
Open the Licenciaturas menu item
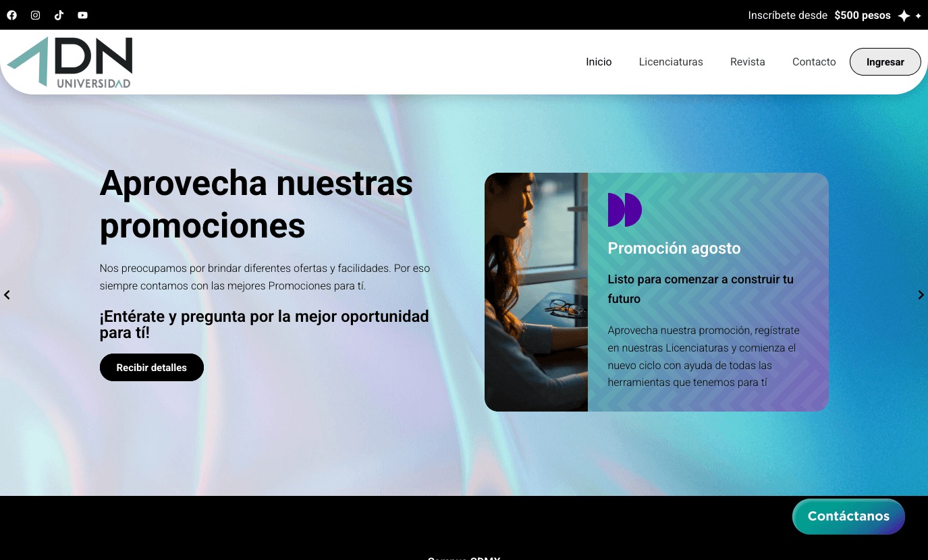click(671, 62)
